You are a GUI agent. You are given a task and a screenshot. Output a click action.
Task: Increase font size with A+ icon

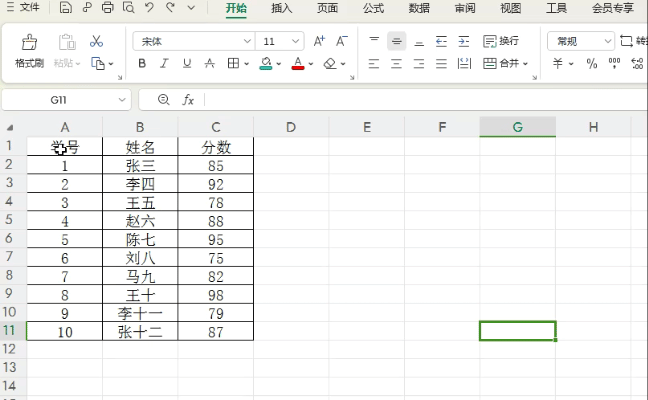[x=319, y=41]
